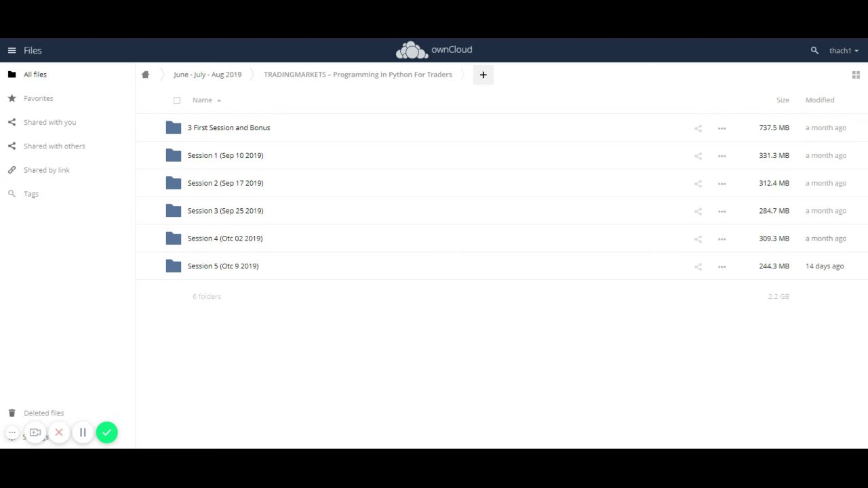Viewport: 868px width, 488px height.
Task: Share the Session 3 (Sep 25 2019) folder
Action: click(698, 211)
